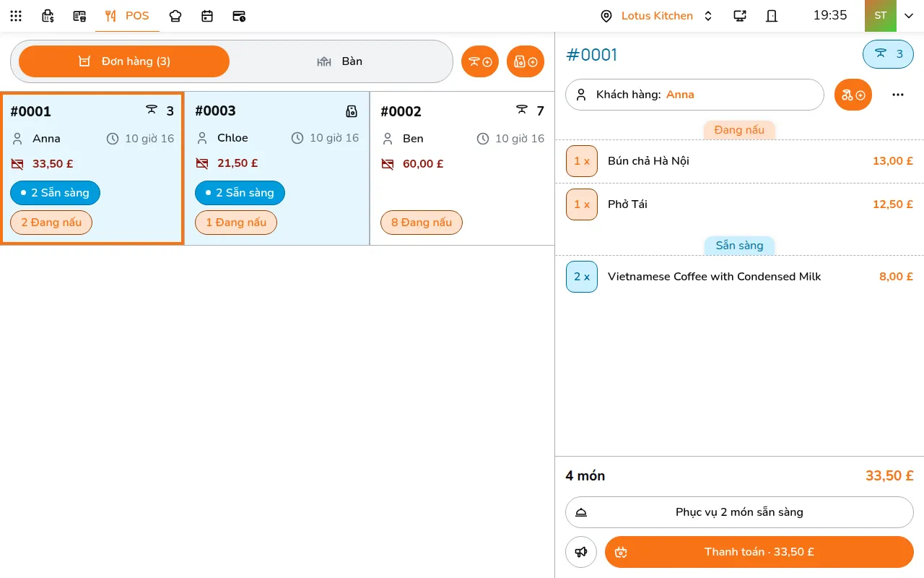Image resolution: width=924 pixels, height=578 pixels.
Task: Select the Đơn hàng (3) tab
Action: tap(124, 61)
